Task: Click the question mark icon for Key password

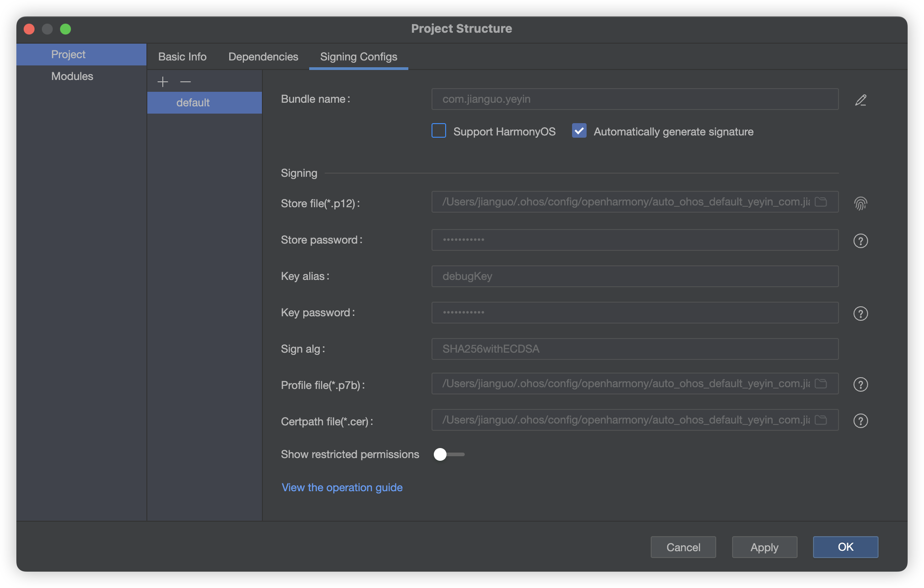Action: [861, 312]
